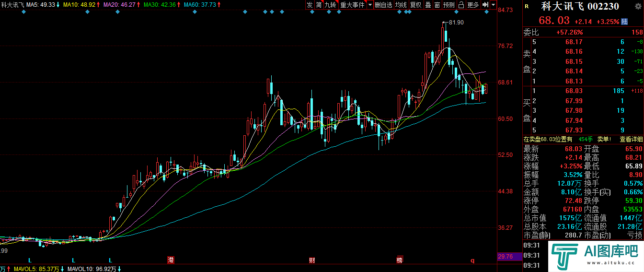Open the 查看详细 details link

[x=631, y=139]
